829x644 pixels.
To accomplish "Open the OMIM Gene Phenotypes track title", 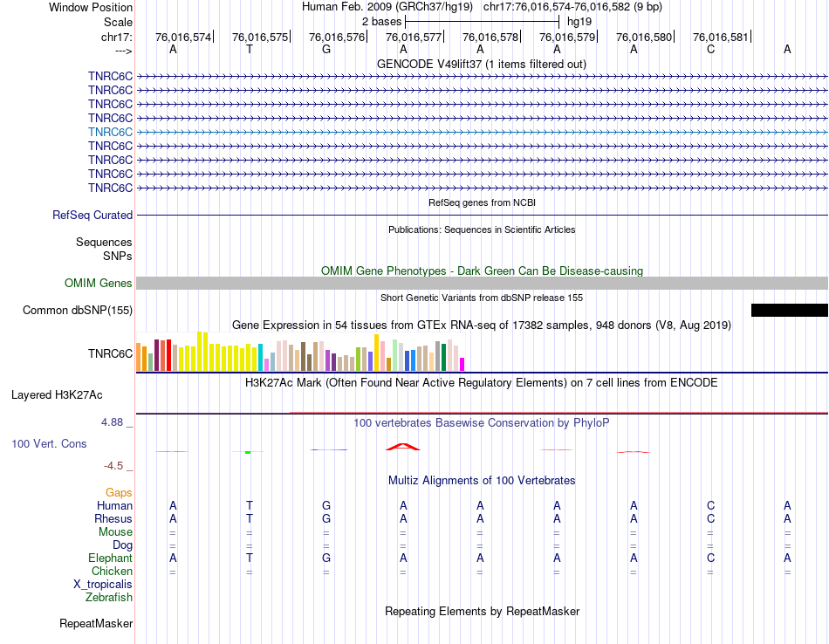I will 482,271.
